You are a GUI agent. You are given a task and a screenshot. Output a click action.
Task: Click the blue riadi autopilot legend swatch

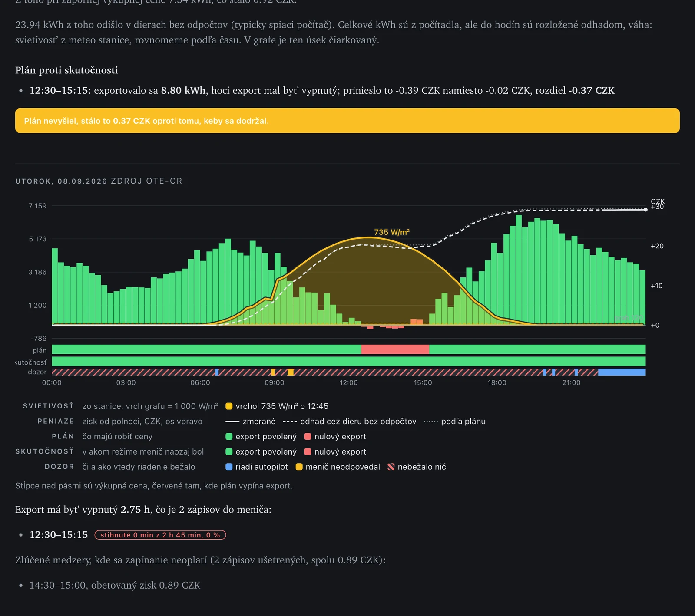229,467
